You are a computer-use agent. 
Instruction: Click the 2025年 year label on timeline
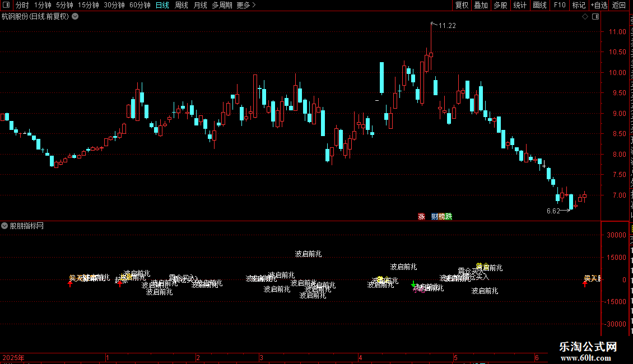coord(13,357)
